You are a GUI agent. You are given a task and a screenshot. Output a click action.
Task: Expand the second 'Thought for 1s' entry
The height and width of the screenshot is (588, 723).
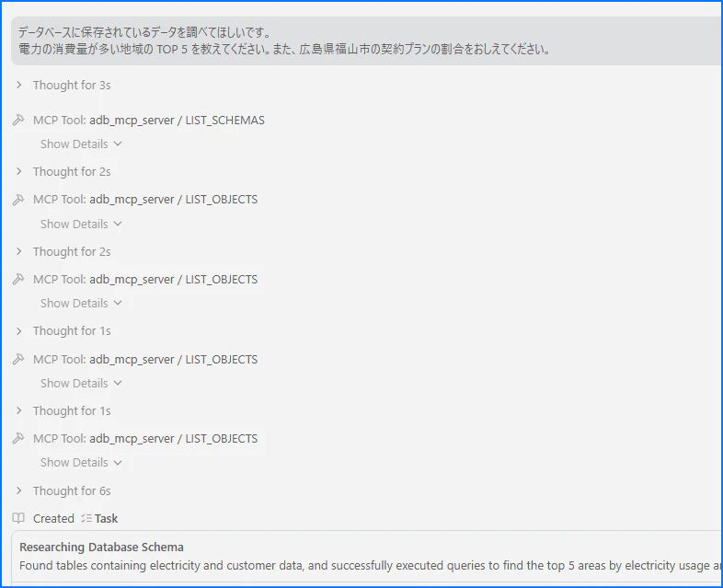coord(63,411)
